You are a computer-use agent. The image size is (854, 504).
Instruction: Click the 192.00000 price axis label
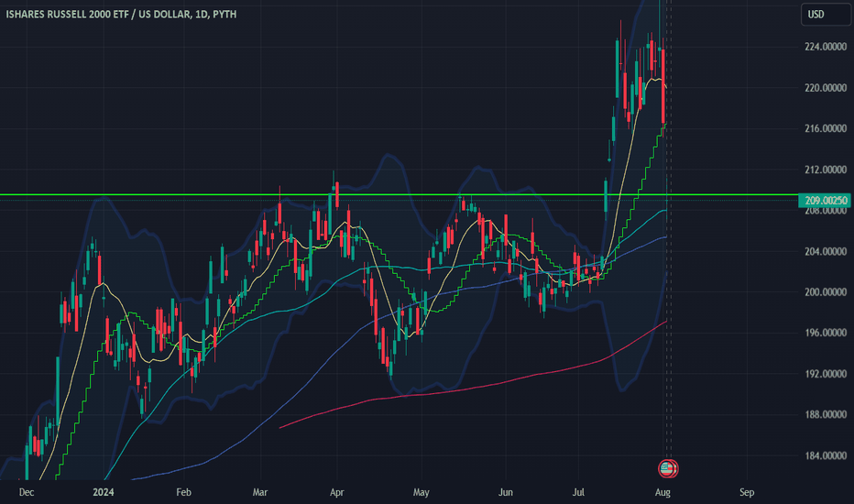825,374
